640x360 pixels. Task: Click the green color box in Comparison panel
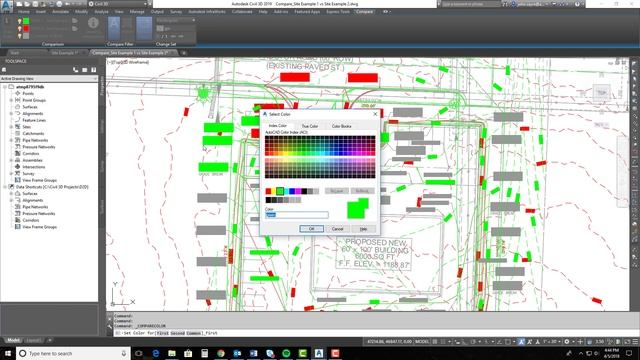tap(26, 21)
